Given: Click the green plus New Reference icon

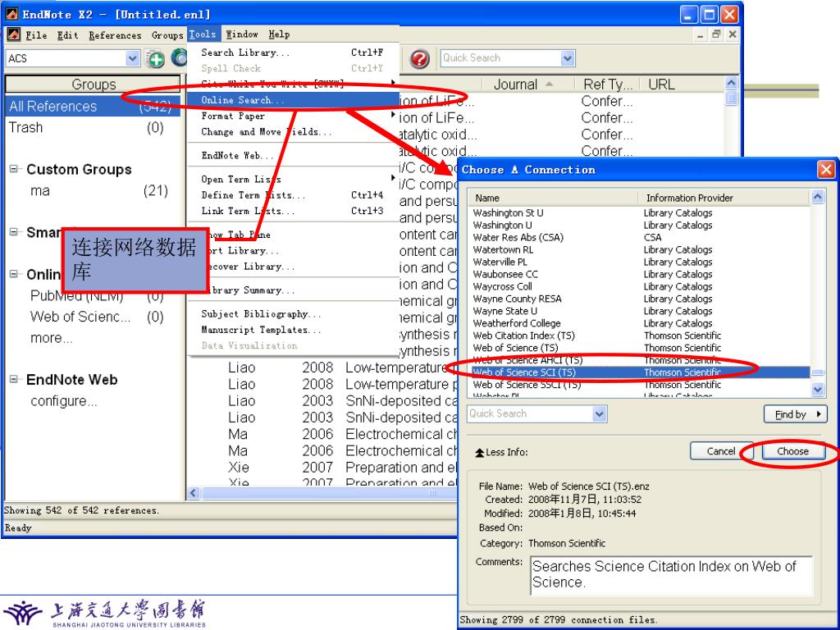Looking at the screenshot, I should pos(155,58).
